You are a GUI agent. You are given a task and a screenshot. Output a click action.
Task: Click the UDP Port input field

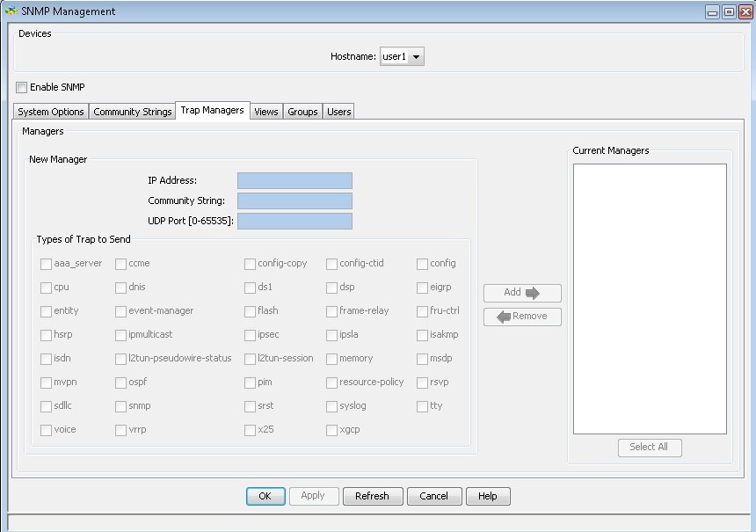pos(294,221)
